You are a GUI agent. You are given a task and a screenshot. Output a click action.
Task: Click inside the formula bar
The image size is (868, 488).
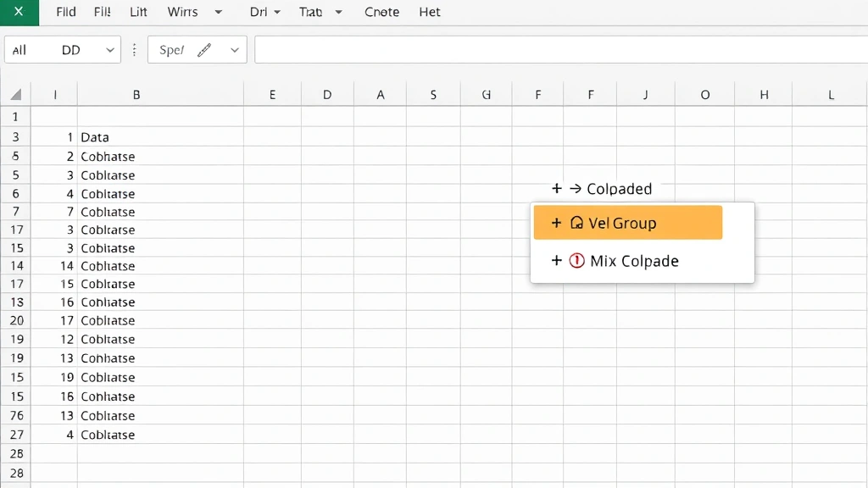click(x=559, y=49)
